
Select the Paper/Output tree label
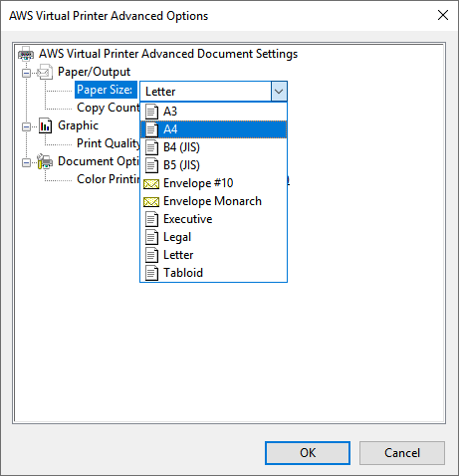94,72
